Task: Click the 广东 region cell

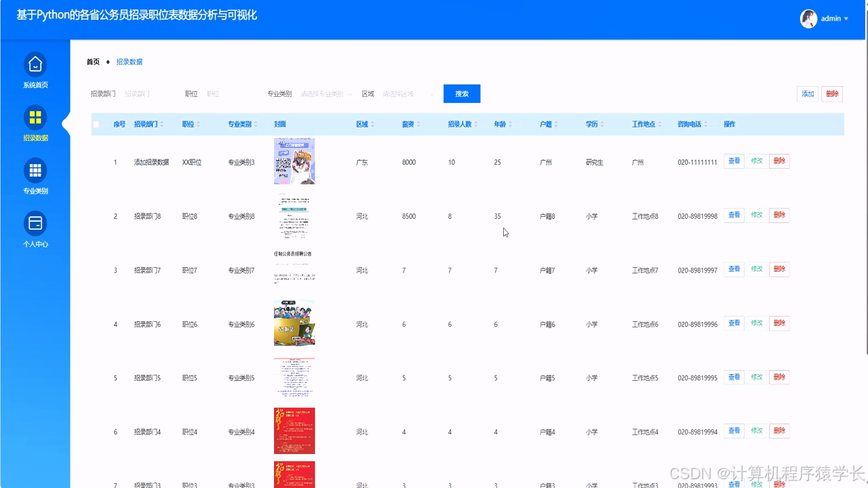Action: click(362, 163)
